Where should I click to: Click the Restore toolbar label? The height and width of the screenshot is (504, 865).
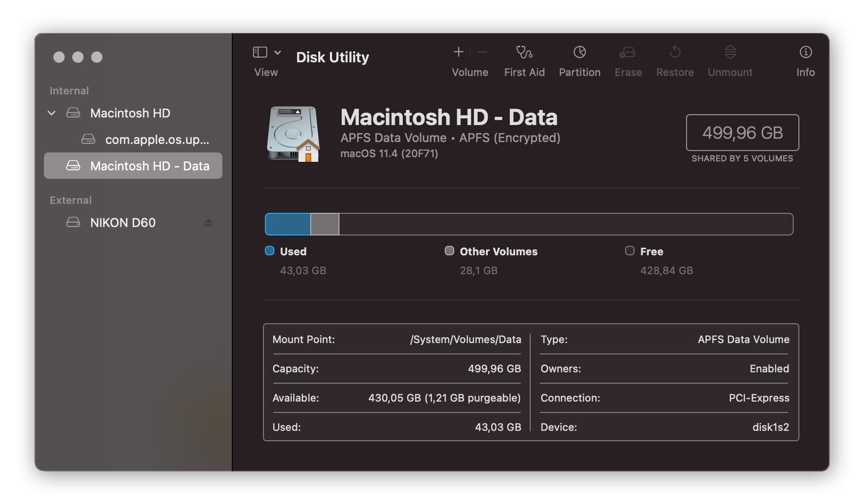point(675,72)
